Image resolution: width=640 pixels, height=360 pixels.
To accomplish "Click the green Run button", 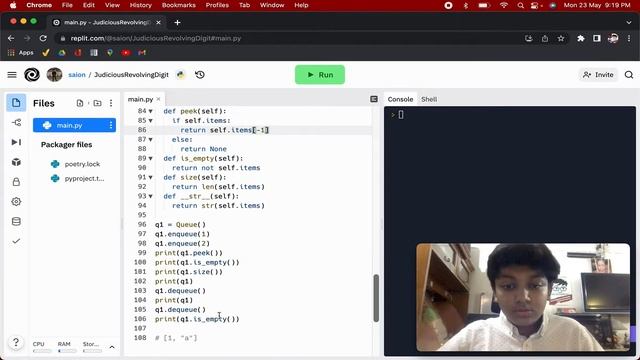I will click(x=320, y=75).
